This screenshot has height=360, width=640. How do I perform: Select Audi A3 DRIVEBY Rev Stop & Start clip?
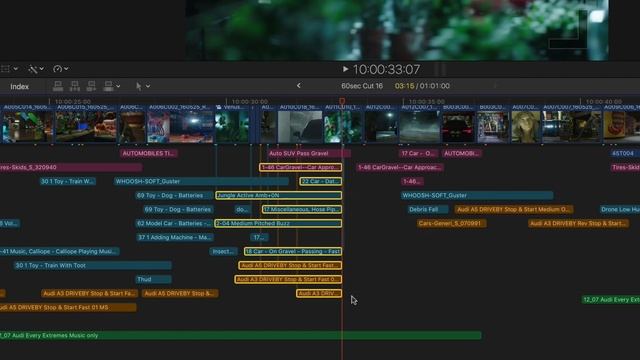[578, 223]
